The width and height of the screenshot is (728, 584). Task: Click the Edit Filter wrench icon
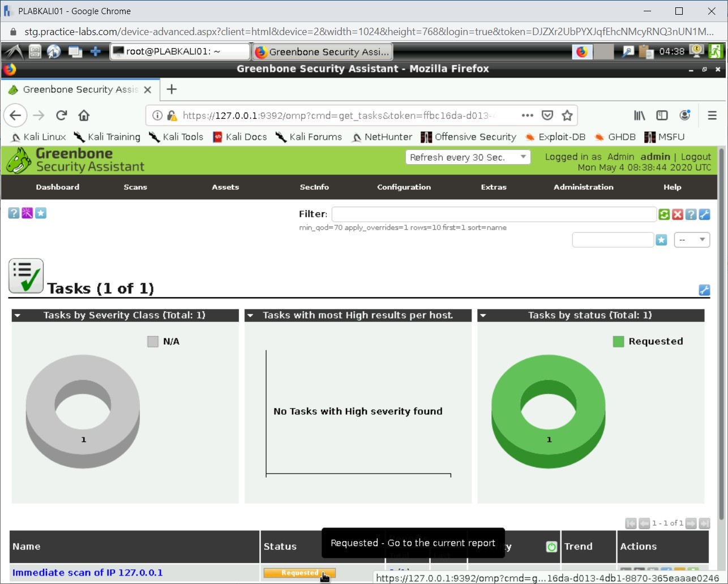coord(704,214)
